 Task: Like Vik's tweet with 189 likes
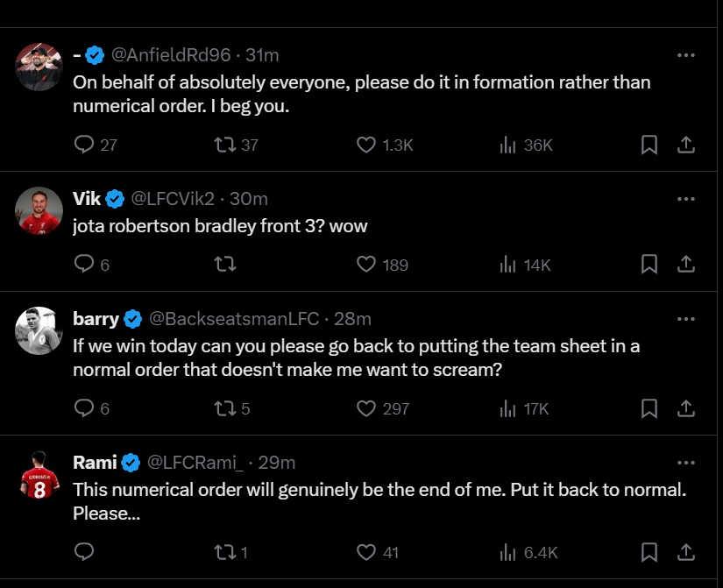click(x=366, y=264)
